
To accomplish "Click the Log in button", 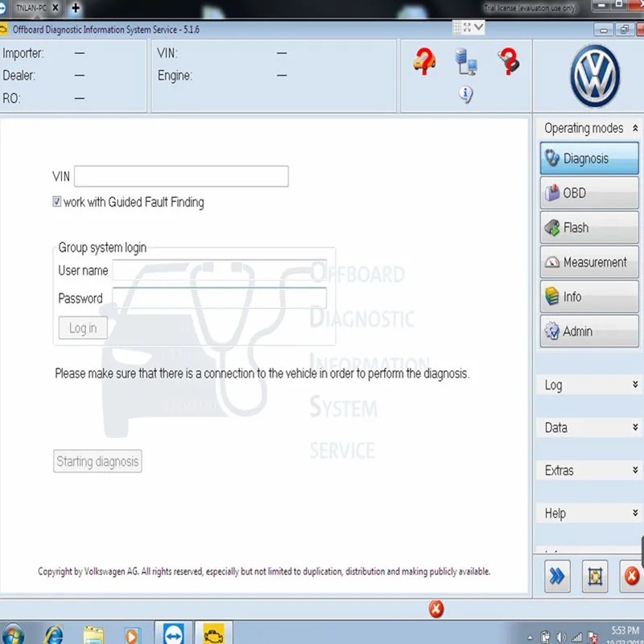I will (x=83, y=328).
